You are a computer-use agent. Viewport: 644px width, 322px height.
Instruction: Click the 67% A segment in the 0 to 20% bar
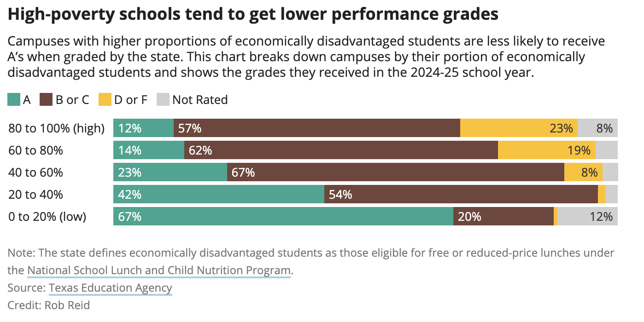(283, 216)
